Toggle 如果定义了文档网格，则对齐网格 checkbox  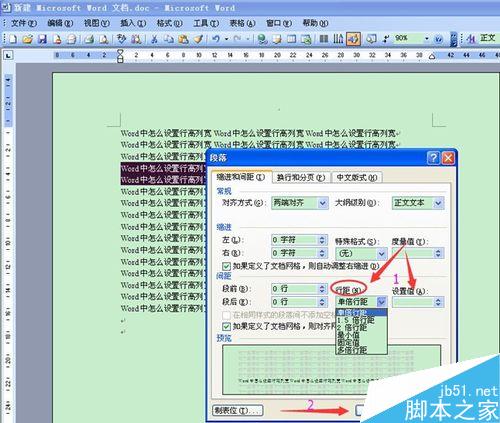227,326
